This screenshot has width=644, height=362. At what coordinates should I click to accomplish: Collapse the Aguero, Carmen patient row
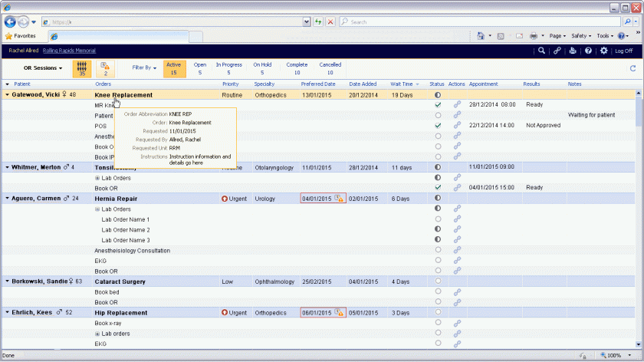(x=8, y=198)
